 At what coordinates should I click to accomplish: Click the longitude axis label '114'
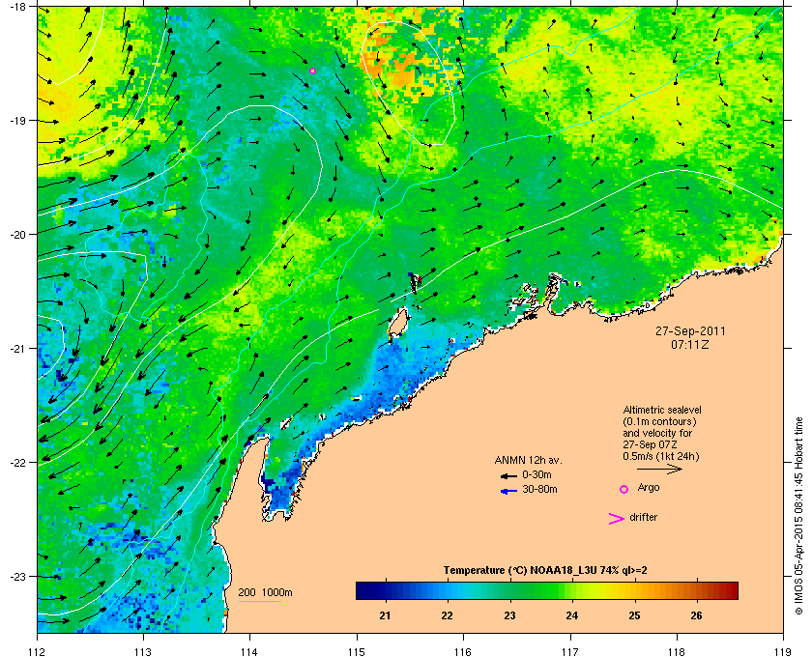(249, 651)
